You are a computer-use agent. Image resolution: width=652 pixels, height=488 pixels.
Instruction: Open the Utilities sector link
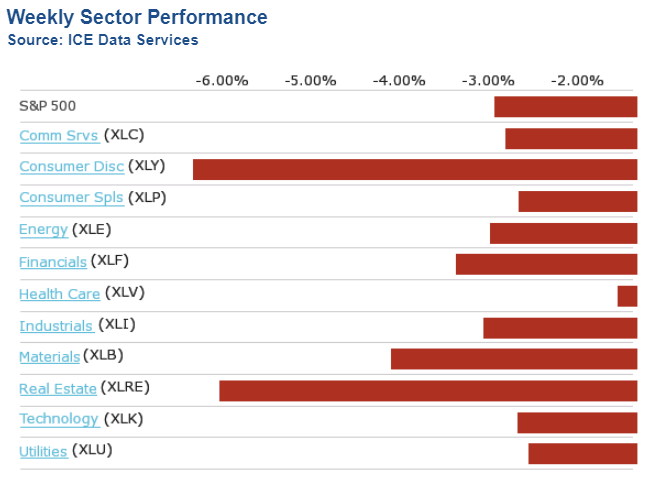tap(43, 452)
